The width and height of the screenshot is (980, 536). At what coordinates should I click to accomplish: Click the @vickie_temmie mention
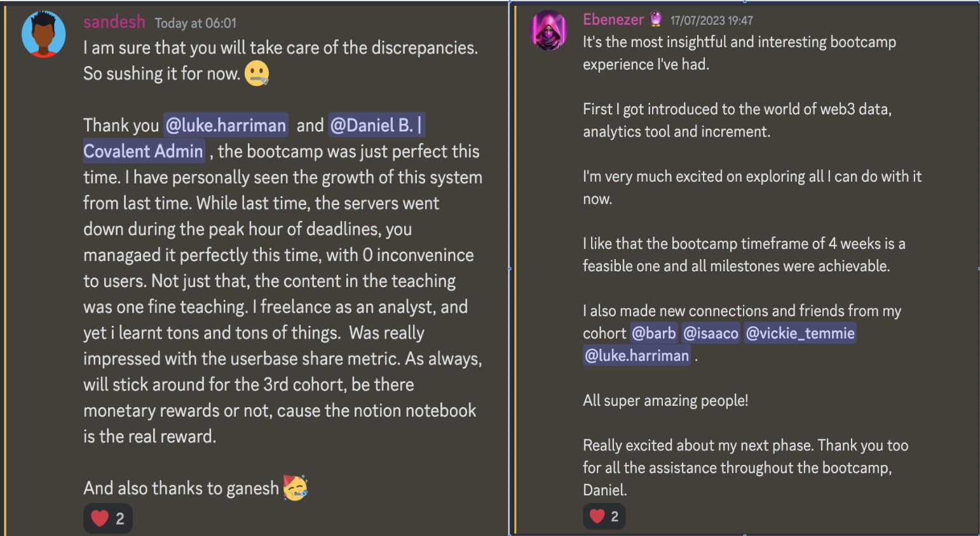(800, 333)
